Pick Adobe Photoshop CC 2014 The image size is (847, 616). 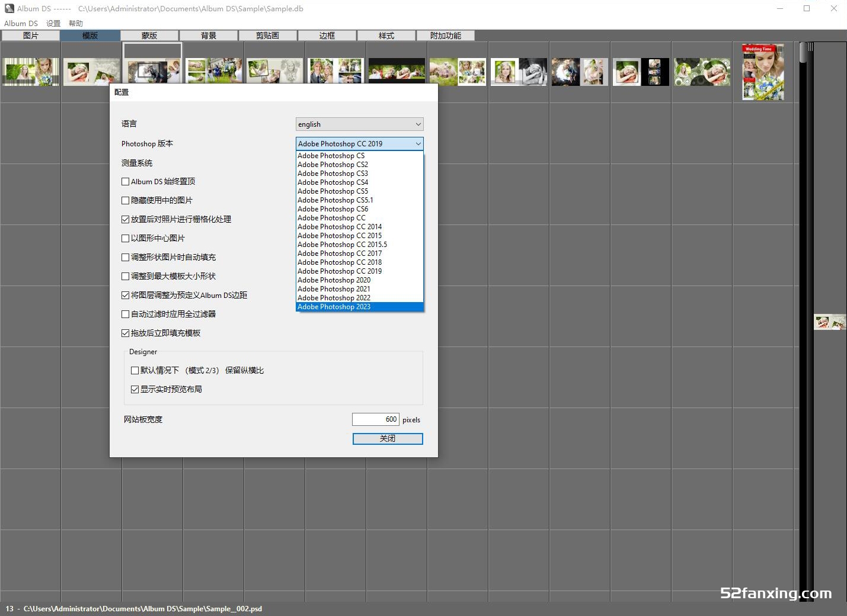click(360, 227)
